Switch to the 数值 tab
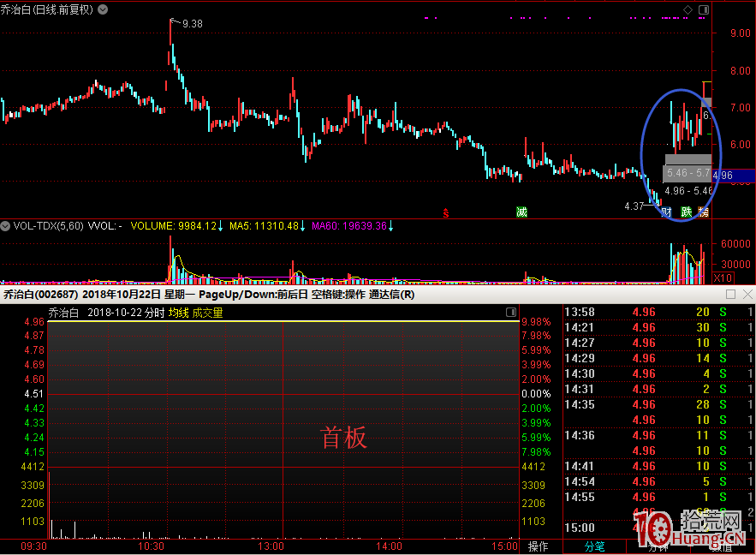Screen dimensions: 756x555 tap(722, 546)
